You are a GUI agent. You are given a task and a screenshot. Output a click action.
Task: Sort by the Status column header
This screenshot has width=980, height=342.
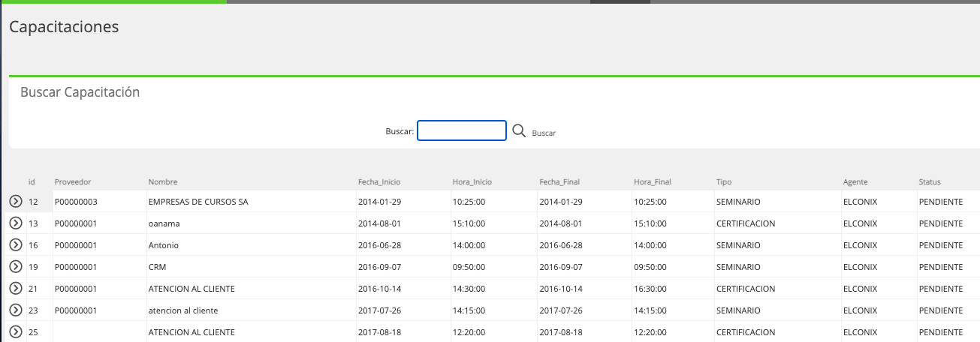pyautogui.click(x=930, y=182)
